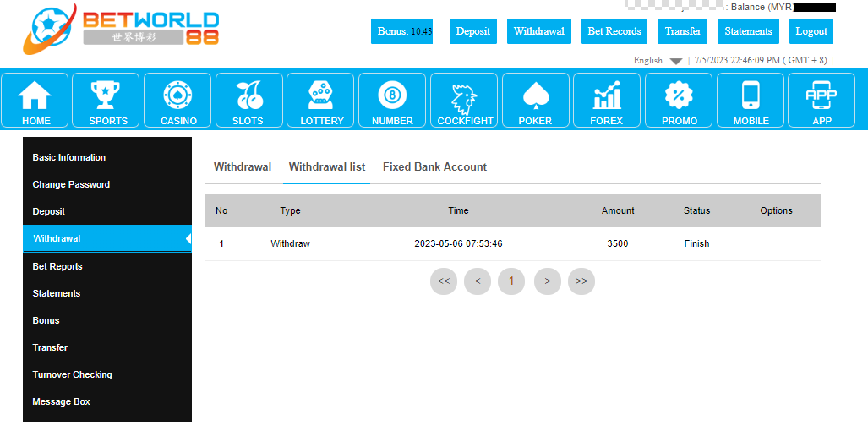
Task: Open the Forex chart icon
Action: click(x=606, y=95)
